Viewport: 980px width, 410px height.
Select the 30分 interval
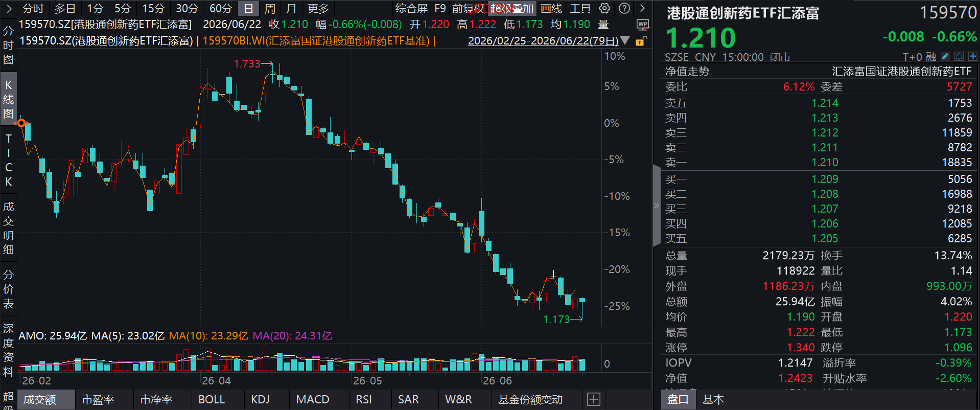point(187,8)
